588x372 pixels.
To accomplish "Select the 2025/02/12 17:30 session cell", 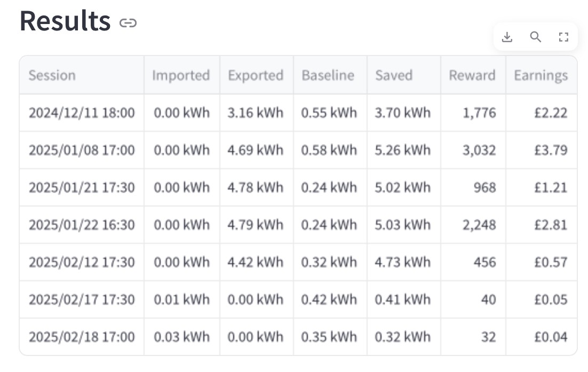I will point(82,262).
